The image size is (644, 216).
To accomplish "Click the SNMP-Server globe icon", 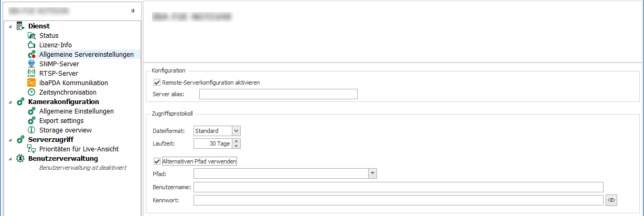I will point(31,64).
